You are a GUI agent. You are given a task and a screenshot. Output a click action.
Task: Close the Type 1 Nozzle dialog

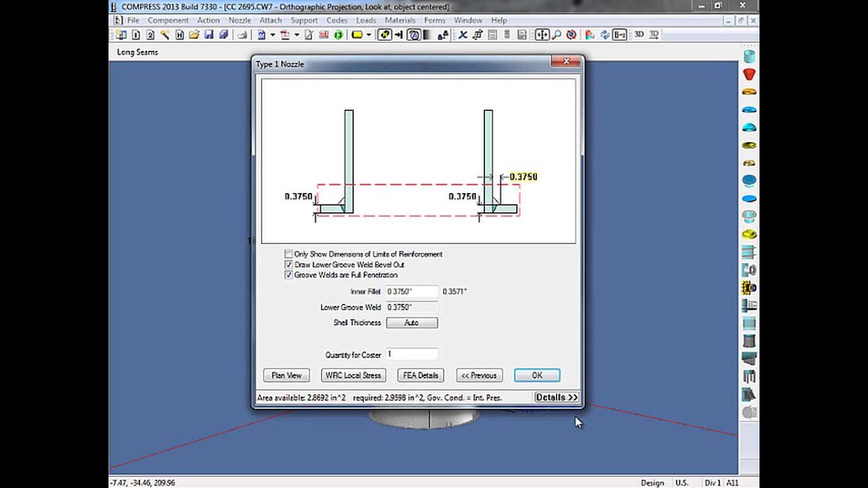click(x=566, y=62)
